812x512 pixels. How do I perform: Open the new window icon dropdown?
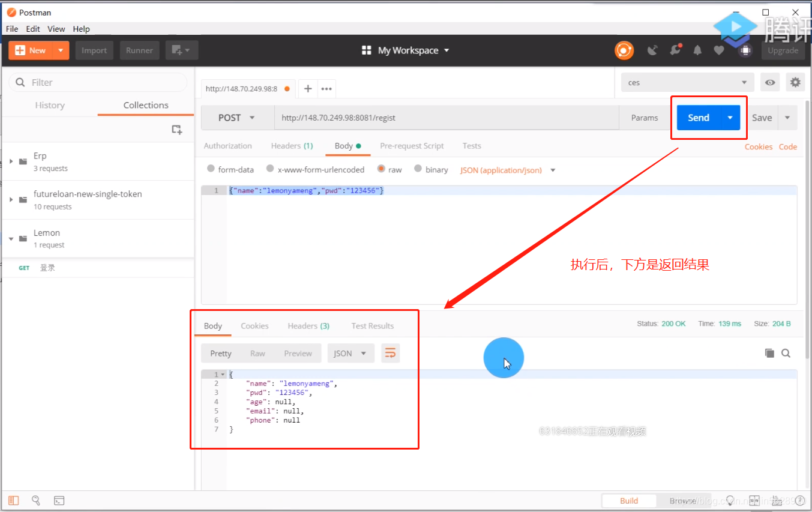point(181,50)
